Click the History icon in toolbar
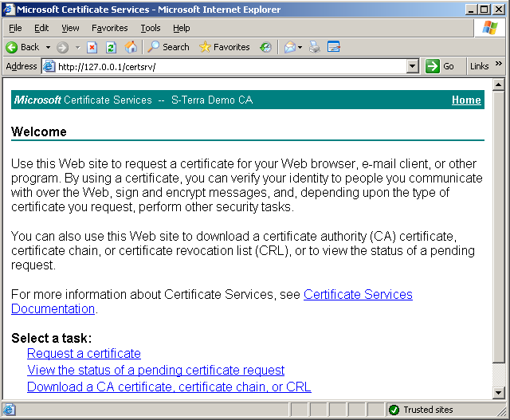 [265, 48]
